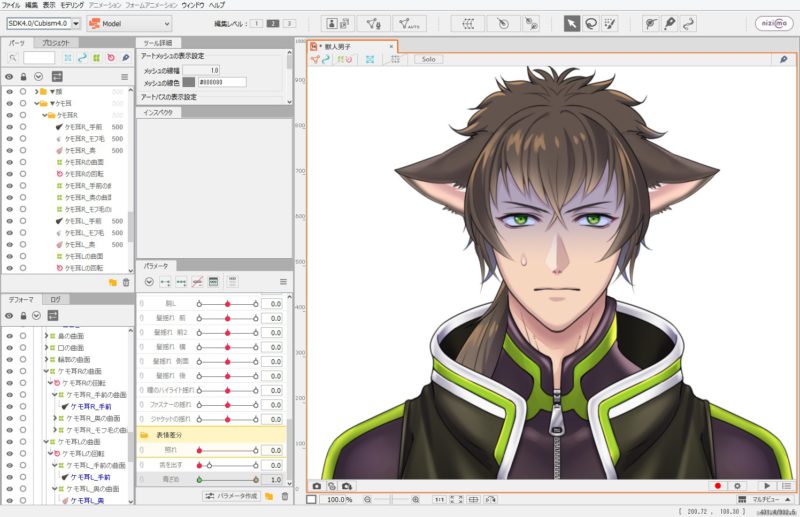Toggle all visibility in Parts panel header
The height and width of the screenshot is (517, 800).
(x=9, y=77)
